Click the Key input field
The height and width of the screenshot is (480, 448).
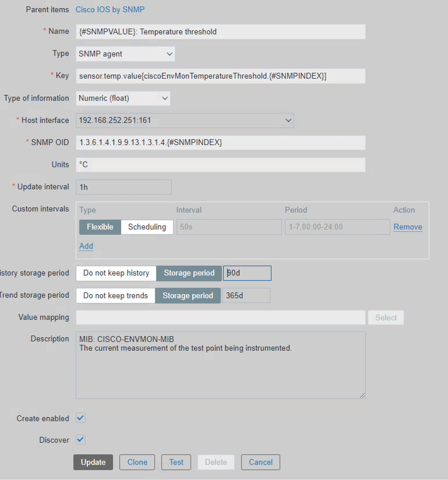220,76
